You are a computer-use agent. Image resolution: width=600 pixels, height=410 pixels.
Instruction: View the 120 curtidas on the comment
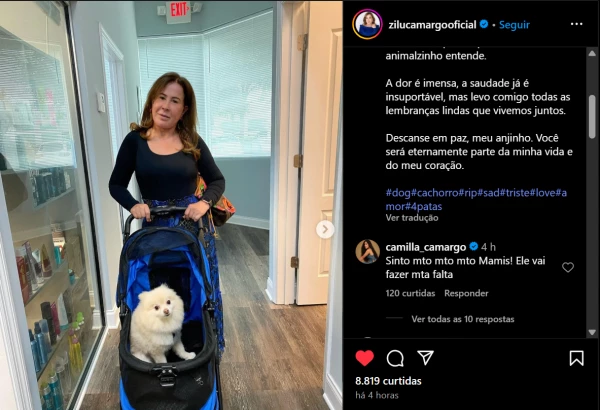coord(410,293)
